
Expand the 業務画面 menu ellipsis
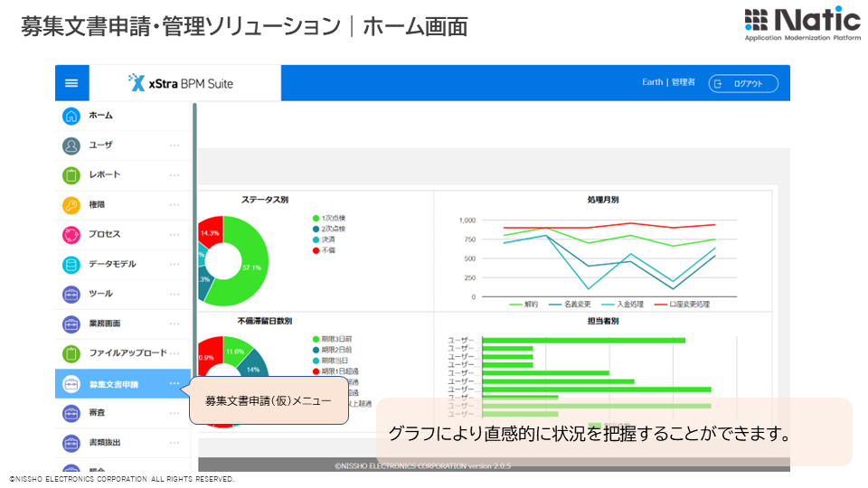click(175, 324)
